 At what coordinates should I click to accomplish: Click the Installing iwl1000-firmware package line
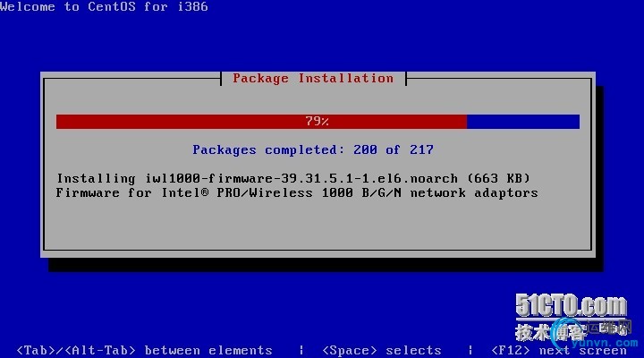[293, 178]
